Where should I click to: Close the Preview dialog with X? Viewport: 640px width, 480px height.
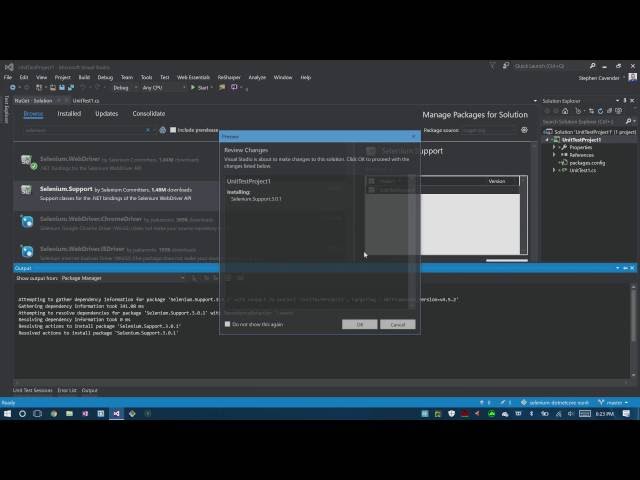[414, 136]
